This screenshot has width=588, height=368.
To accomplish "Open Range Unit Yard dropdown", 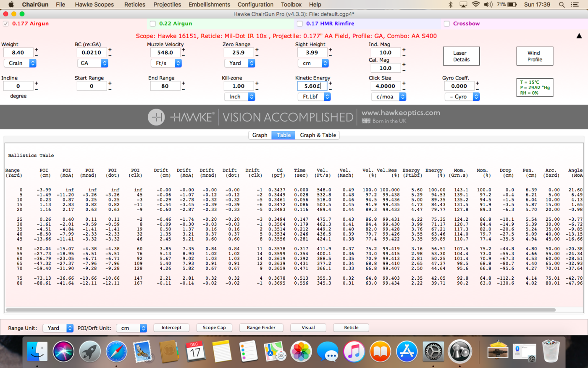I will (58, 328).
